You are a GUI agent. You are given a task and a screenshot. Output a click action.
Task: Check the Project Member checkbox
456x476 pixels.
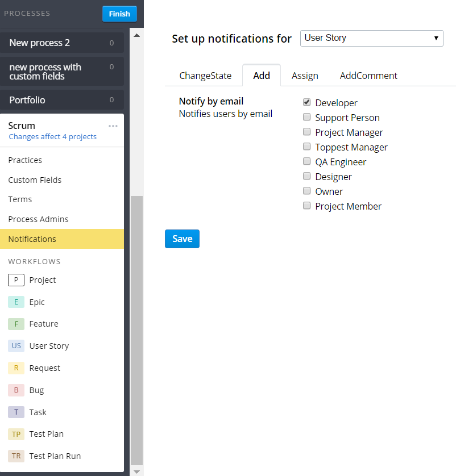[x=306, y=205]
